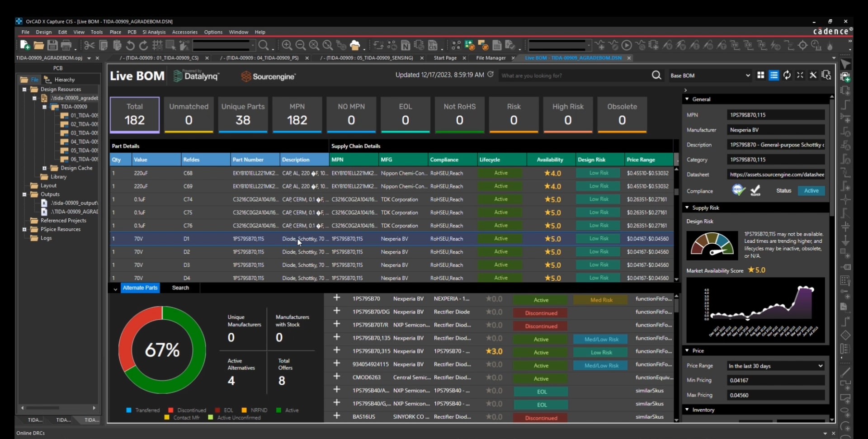The width and height of the screenshot is (868, 439).
Task: Click the refresh icon beside Updated timestamp
Action: pos(491,74)
